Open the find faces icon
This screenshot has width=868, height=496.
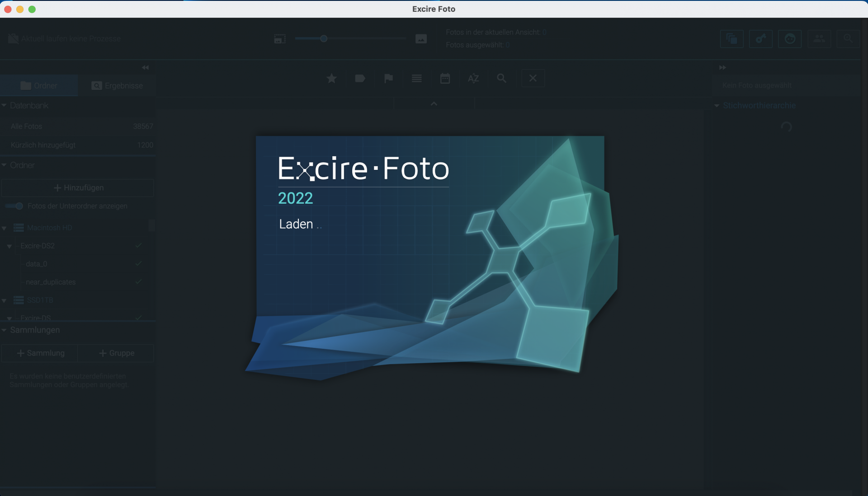[789, 39]
